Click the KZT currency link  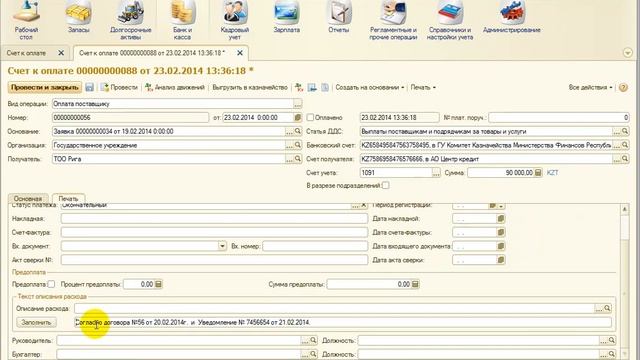pos(552,173)
